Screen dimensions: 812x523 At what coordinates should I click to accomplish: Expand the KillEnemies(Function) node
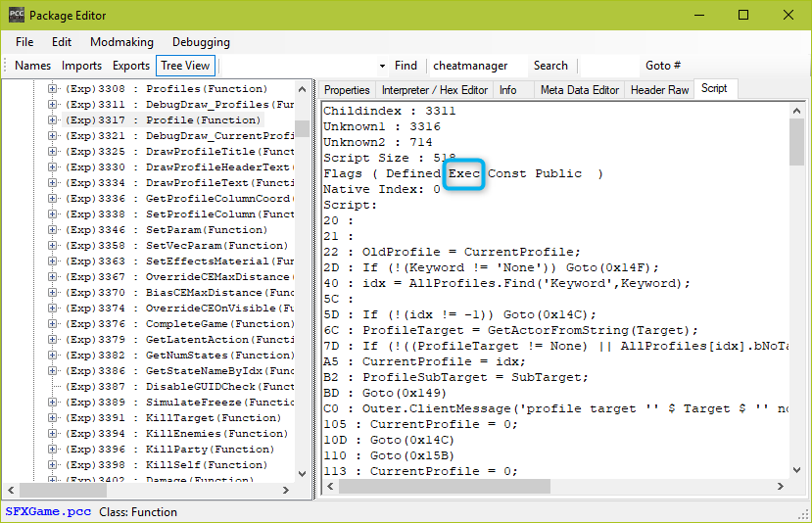coord(53,434)
